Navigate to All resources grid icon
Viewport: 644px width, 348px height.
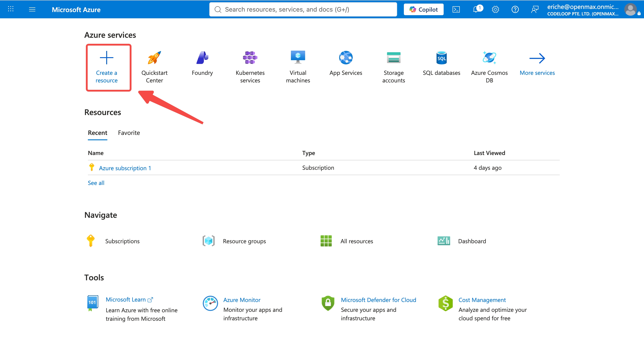tap(326, 241)
